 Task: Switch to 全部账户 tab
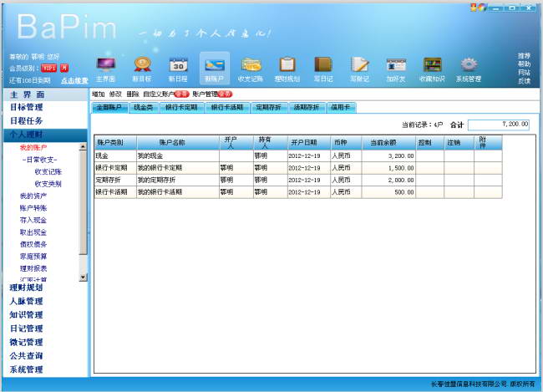coord(109,108)
